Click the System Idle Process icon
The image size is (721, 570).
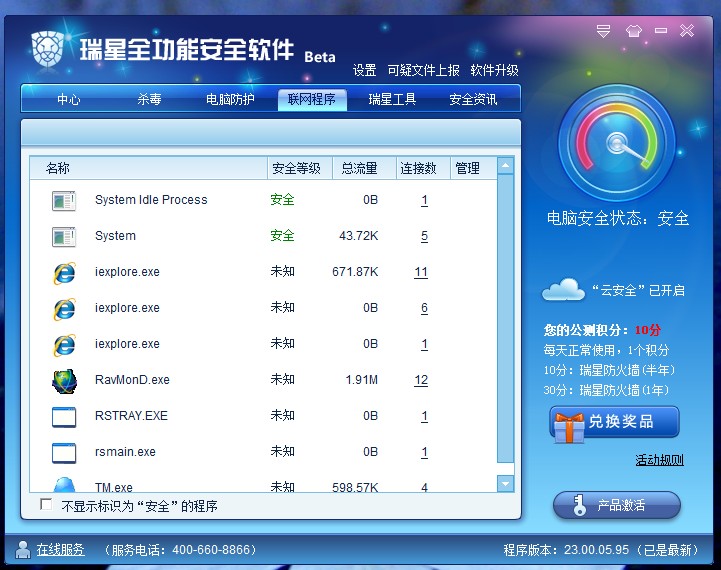(x=64, y=200)
